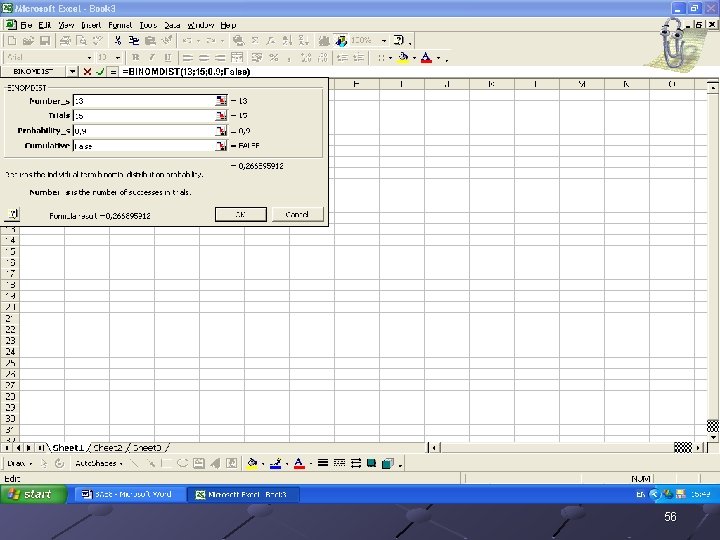Click the equals Edit Formula button

point(113,72)
